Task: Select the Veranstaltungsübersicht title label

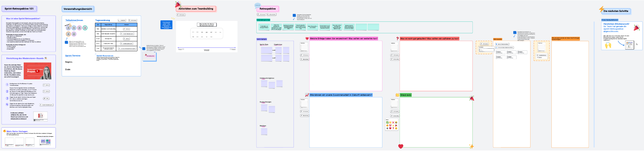Action: click(78, 9)
